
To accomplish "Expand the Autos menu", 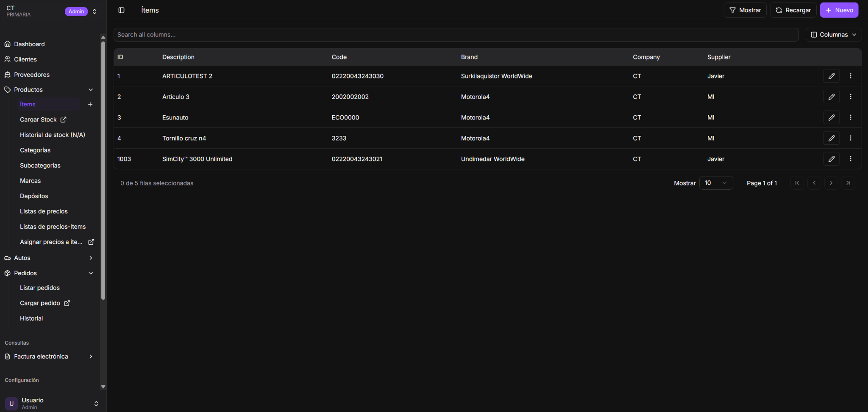I will (91, 258).
